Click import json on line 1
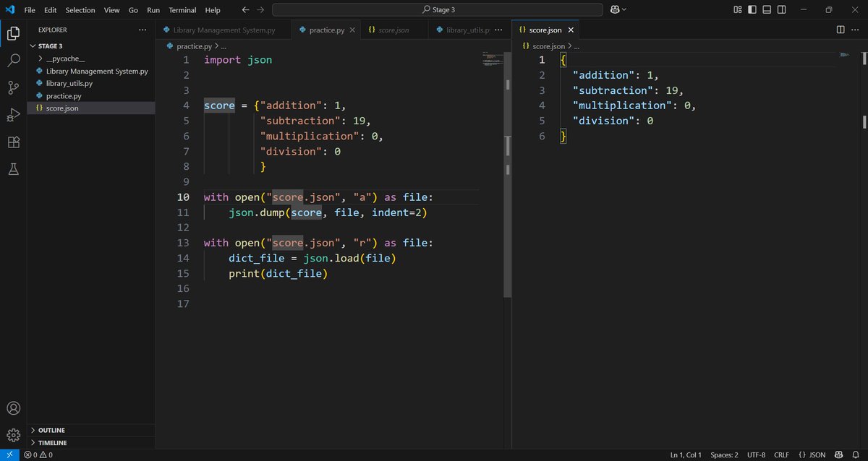 pyautogui.click(x=238, y=60)
